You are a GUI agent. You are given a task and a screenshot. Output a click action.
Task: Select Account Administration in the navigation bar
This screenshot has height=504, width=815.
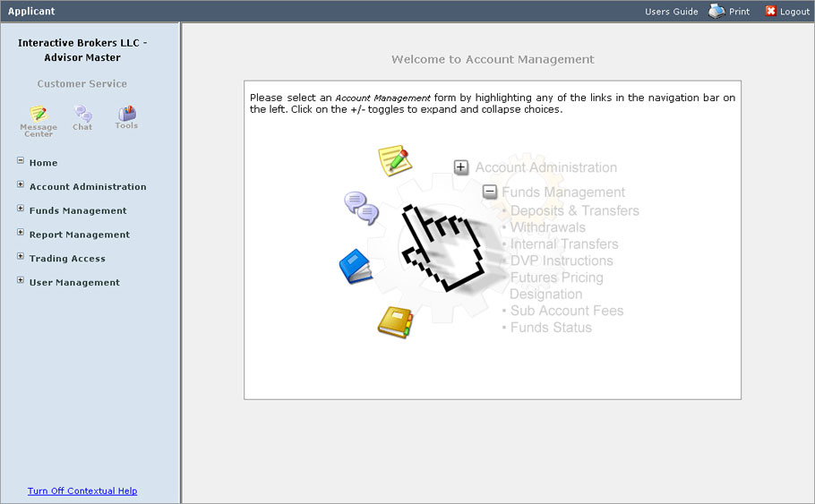pos(88,186)
